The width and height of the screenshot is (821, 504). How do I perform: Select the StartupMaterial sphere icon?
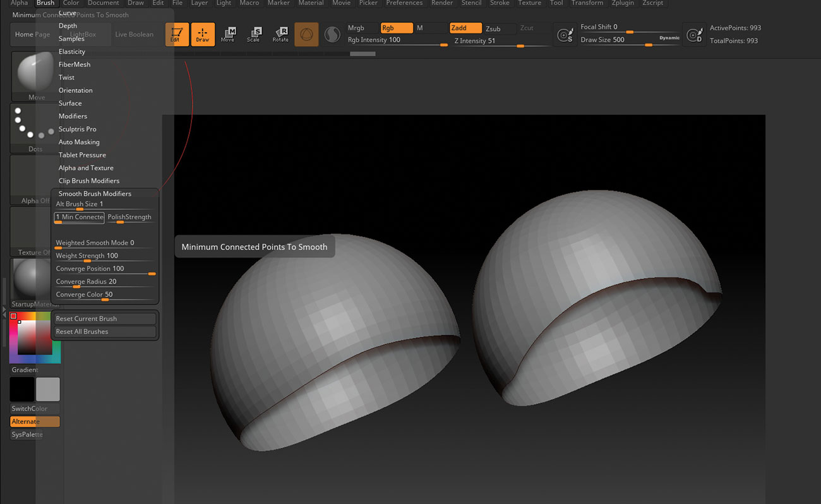28,279
